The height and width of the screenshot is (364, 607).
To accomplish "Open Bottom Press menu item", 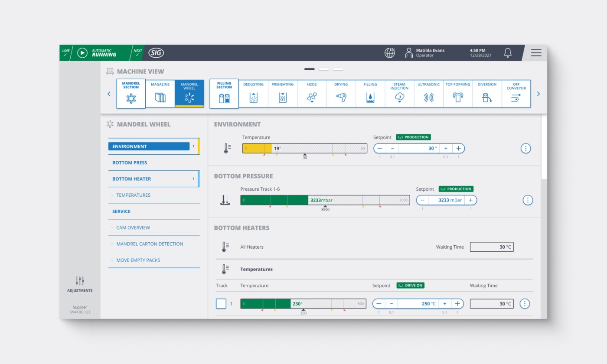I will pos(130,163).
